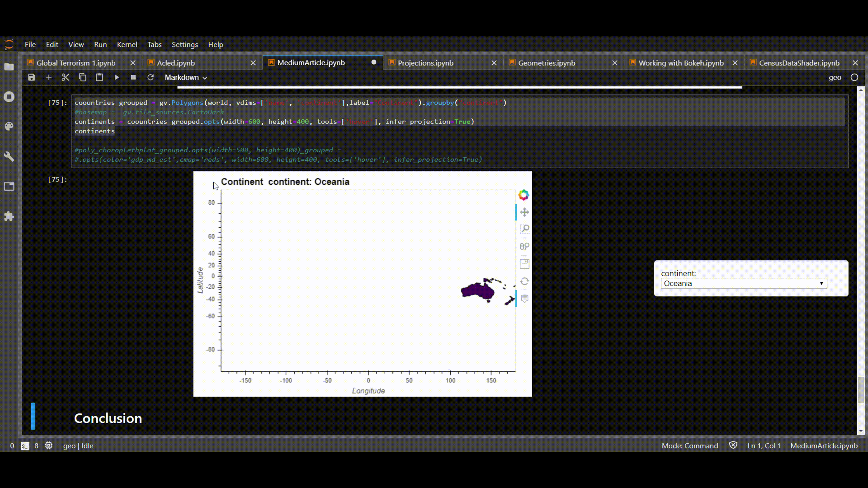
Task: Click the Bokeh reset plot icon
Action: tap(524, 281)
